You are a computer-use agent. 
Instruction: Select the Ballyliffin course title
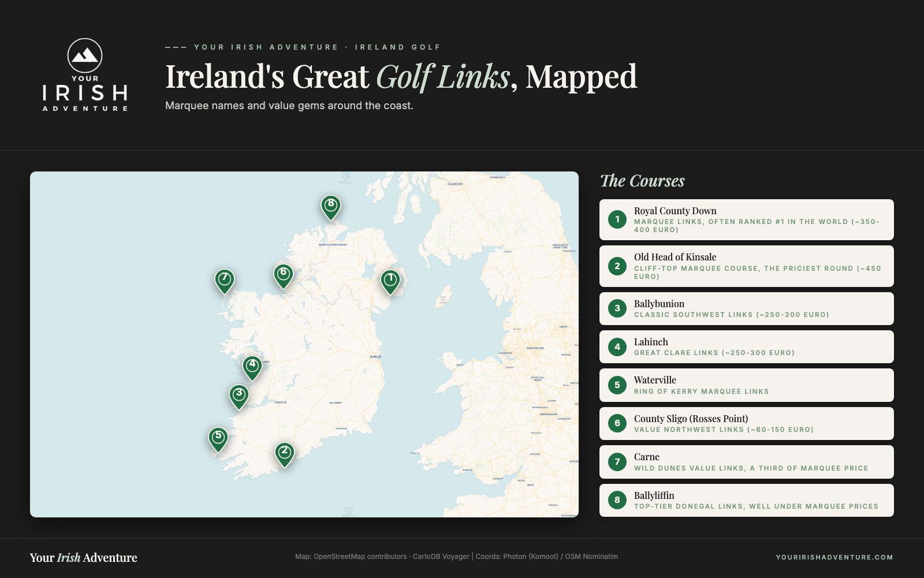click(x=654, y=495)
